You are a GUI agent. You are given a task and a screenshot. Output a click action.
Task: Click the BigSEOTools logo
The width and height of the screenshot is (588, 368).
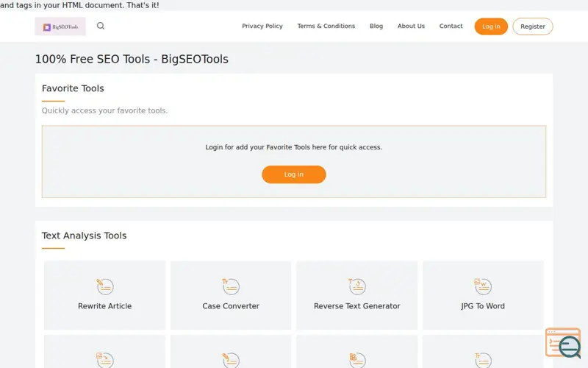[60, 26]
